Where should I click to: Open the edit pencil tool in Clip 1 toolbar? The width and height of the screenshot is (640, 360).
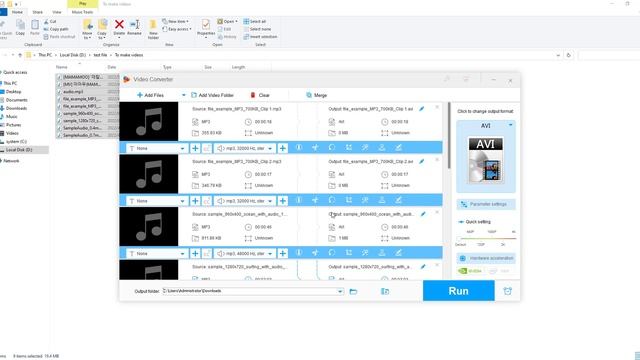[398, 147]
